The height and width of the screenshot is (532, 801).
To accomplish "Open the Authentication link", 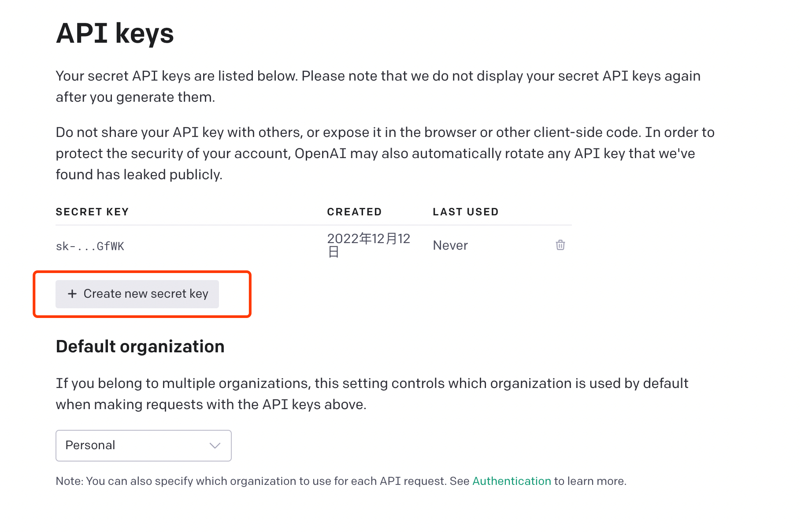I will coord(511,481).
